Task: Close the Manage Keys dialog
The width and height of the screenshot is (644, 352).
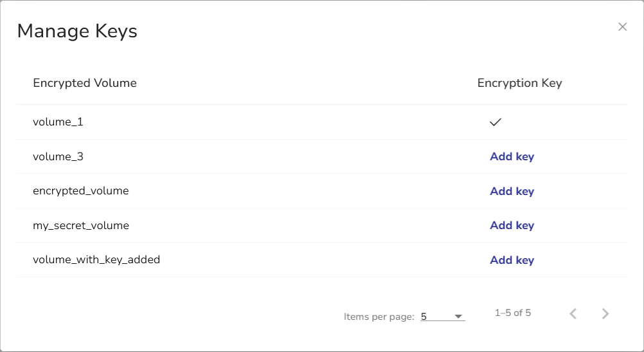Action: pos(622,27)
